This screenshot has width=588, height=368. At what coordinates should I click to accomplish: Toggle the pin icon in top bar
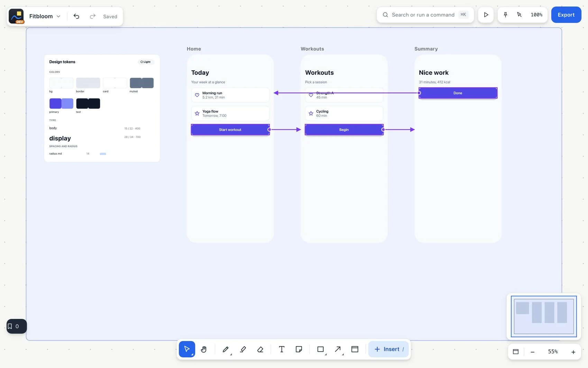(x=506, y=15)
